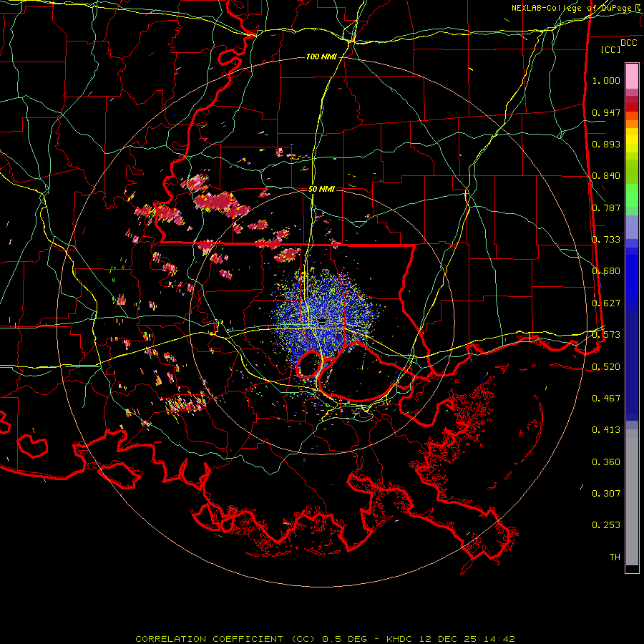The image size is (644, 644).
Task: Click the 0.840 scale value
Action: pyautogui.click(x=606, y=176)
